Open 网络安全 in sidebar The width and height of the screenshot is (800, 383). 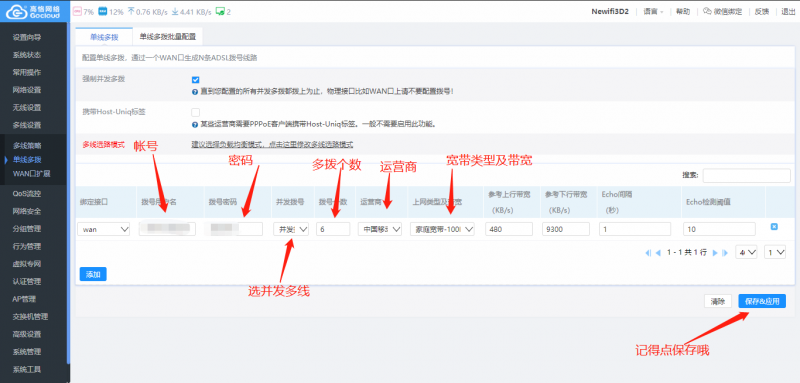pyautogui.click(x=27, y=211)
